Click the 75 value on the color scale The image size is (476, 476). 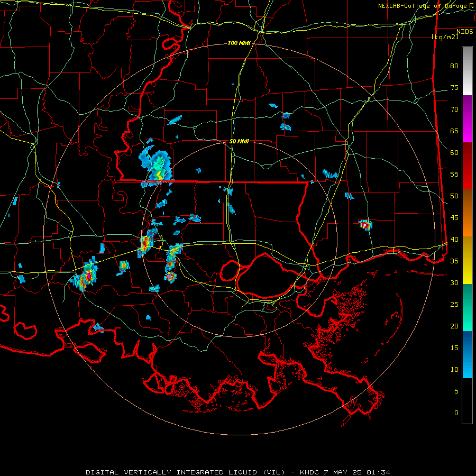[x=454, y=88]
